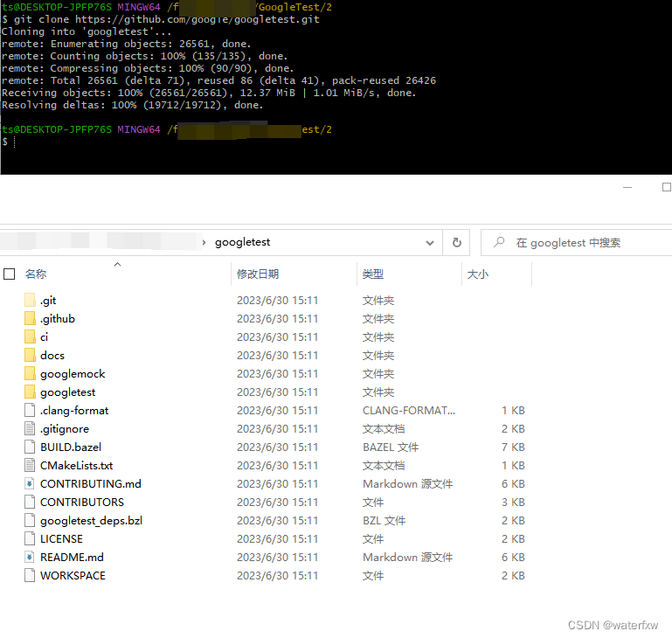Open the .git folder icon

point(30,300)
